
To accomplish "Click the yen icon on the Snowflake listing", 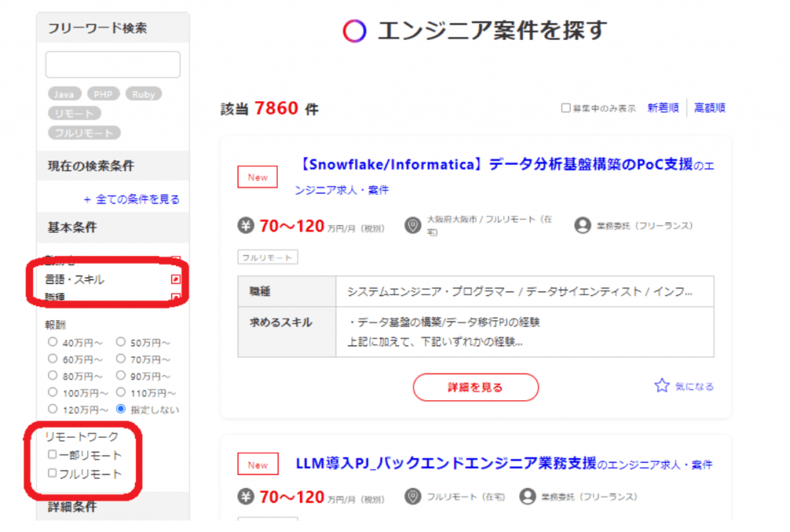I will click(245, 226).
